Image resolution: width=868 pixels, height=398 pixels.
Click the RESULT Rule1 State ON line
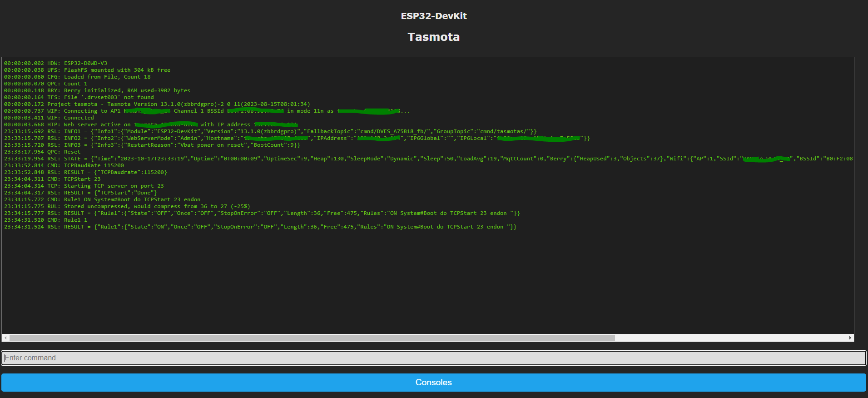point(260,227)
